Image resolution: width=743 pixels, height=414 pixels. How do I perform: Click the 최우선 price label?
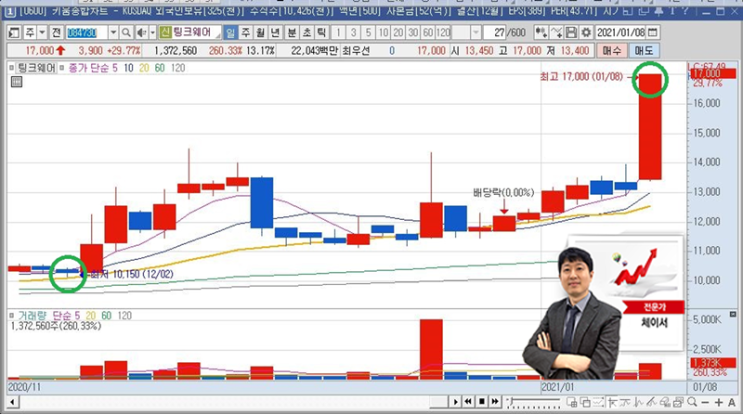tap(355, 51)
